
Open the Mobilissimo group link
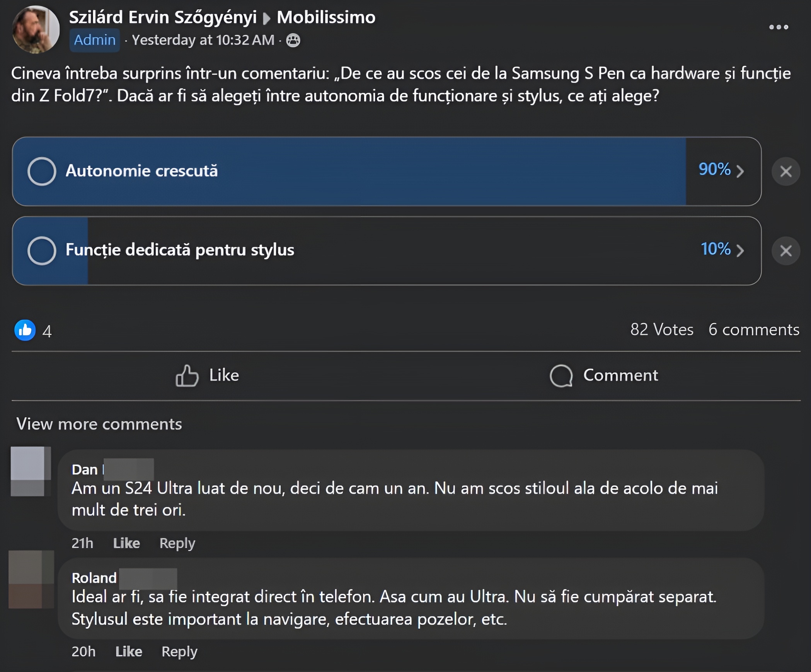[326, 17]
